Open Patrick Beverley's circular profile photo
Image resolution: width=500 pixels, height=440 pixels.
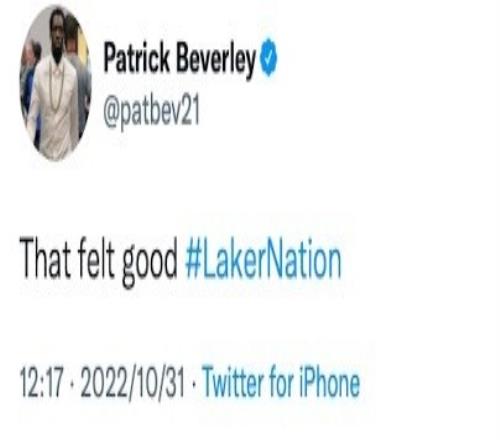coord(56,82)
